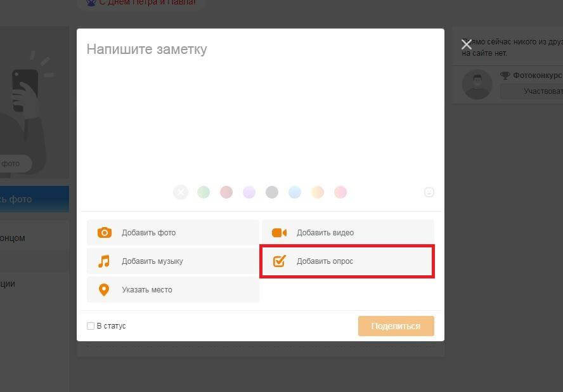The width and height of the screenshot is (563, 392).
Task: Click the music note icon
Action: pyautogui.click(x=104, y=261)
